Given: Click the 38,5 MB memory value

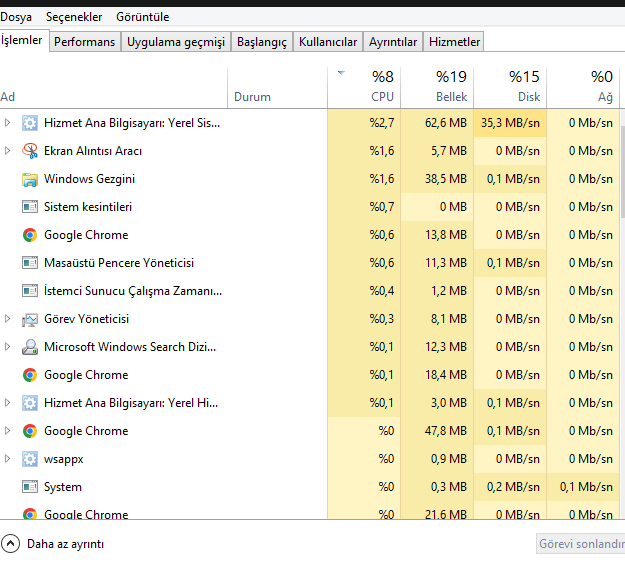Looking at the screenshot, I should click(446, 179).
